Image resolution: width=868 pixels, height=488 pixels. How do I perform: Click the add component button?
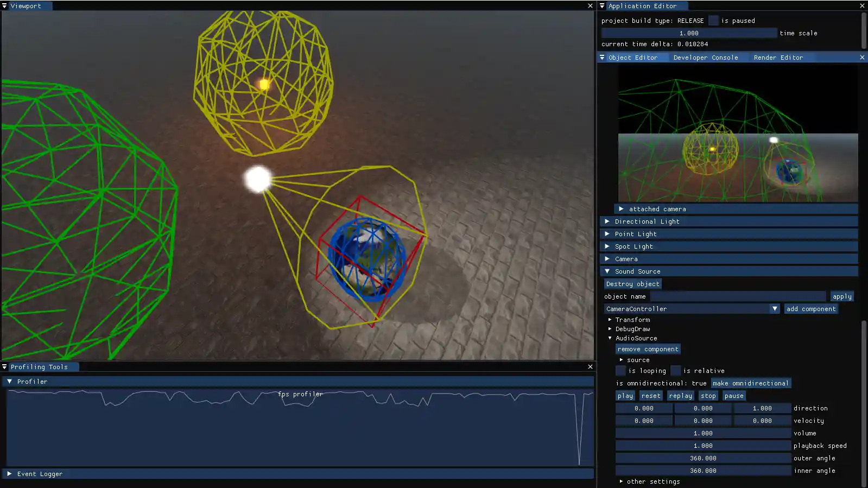811,309
